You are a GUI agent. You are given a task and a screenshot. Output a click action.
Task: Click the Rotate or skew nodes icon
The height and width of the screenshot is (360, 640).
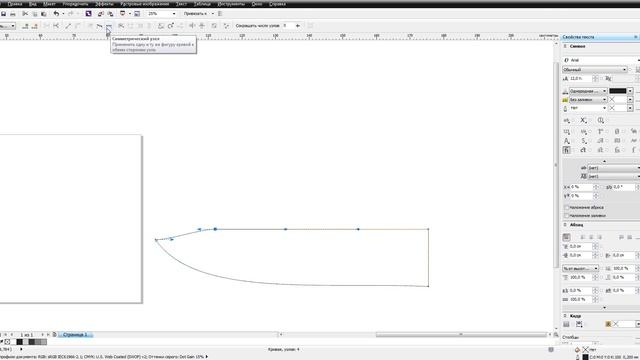[171, 26]
